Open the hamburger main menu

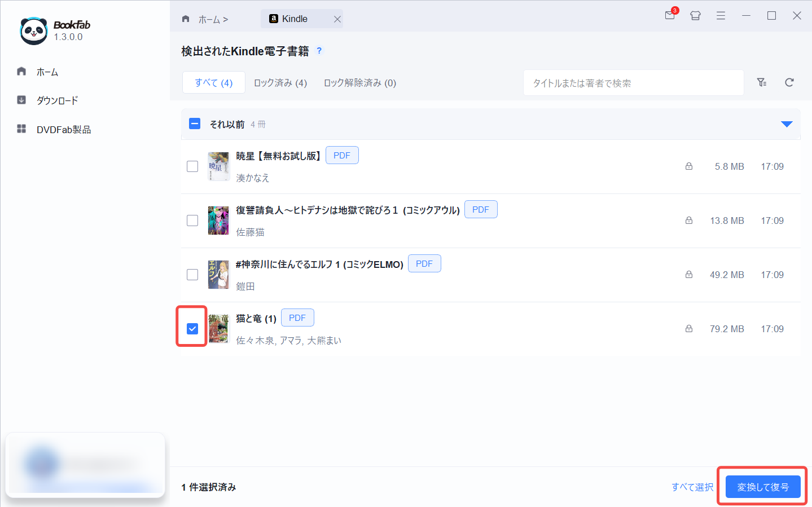pyautogui.click(x=721, y=16)
